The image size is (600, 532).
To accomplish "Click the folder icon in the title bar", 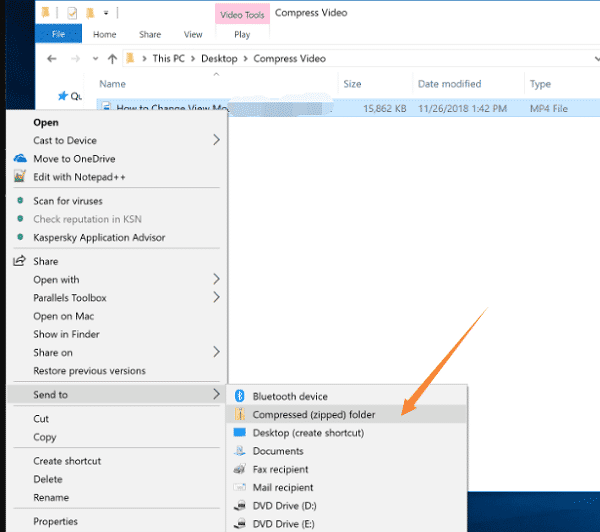I will 46,13.
